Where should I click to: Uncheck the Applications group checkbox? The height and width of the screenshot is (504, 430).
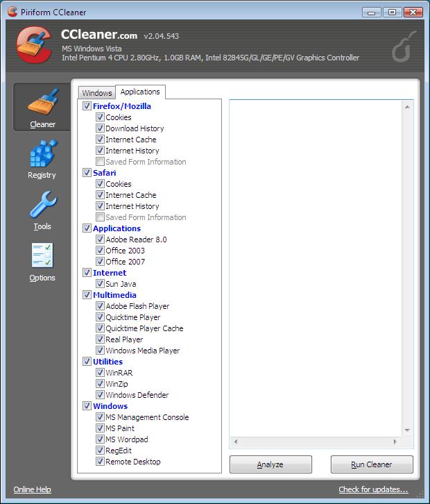point(87,228)
